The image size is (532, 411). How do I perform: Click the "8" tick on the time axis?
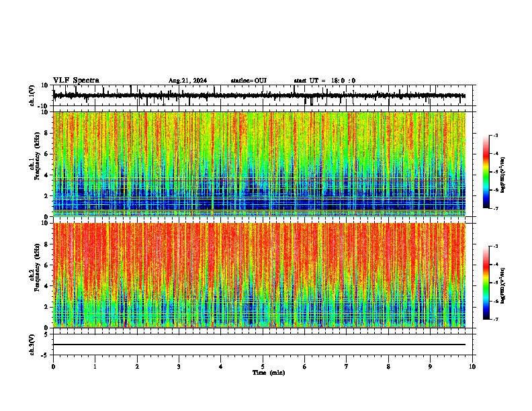(388, 367)
